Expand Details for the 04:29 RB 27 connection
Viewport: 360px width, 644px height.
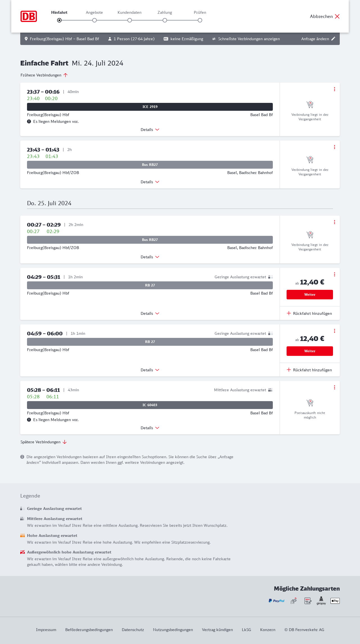click(150, 313)
